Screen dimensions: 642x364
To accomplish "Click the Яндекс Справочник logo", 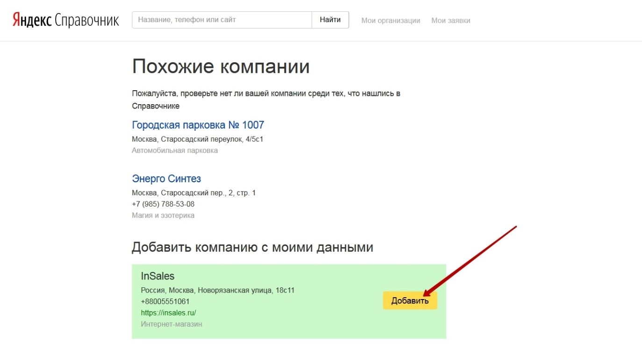I will (65, 21).
